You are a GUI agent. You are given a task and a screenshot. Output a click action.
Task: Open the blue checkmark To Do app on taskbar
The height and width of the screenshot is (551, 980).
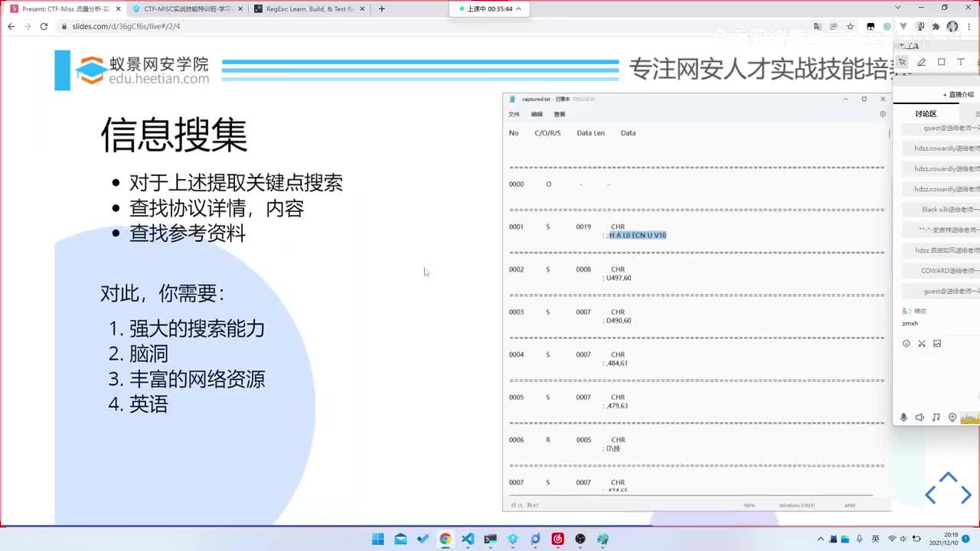423,539
